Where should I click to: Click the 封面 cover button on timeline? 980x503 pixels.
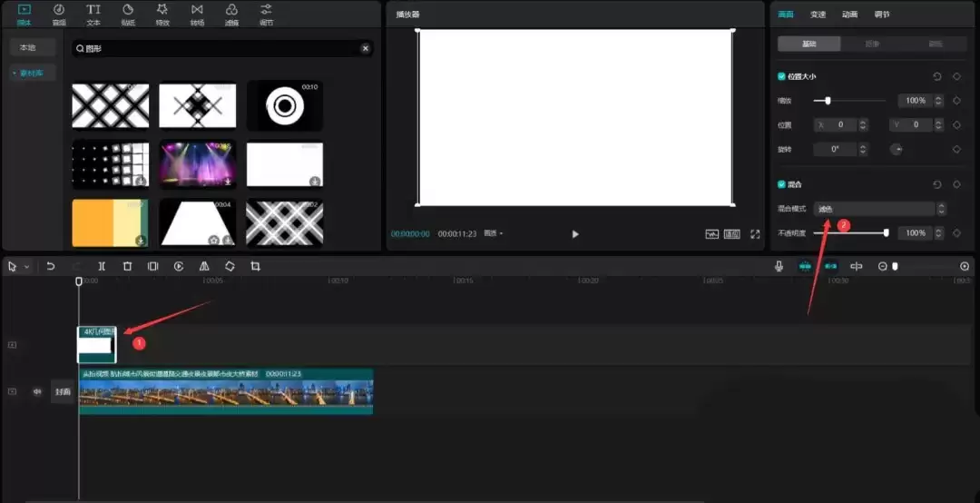pyautogui.click(x=62, y=391)
